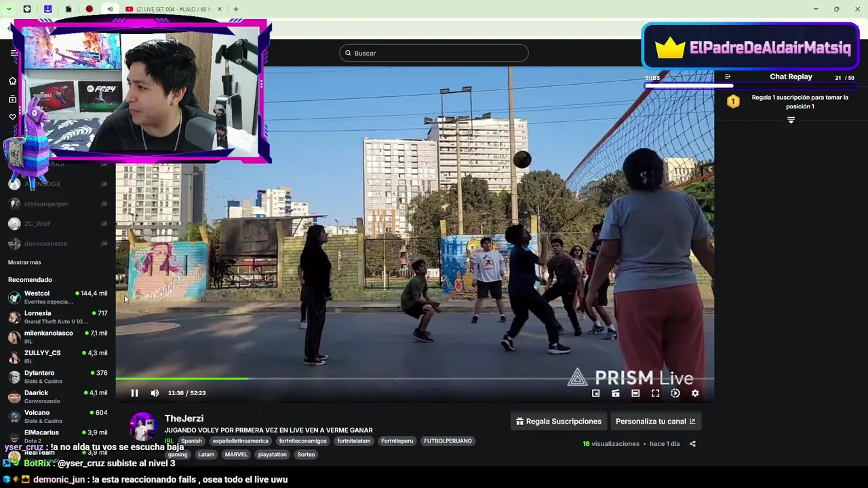The image size is (868, 488).
Task: Seek along the green video progress bar
Action: [x=414, y=378]
